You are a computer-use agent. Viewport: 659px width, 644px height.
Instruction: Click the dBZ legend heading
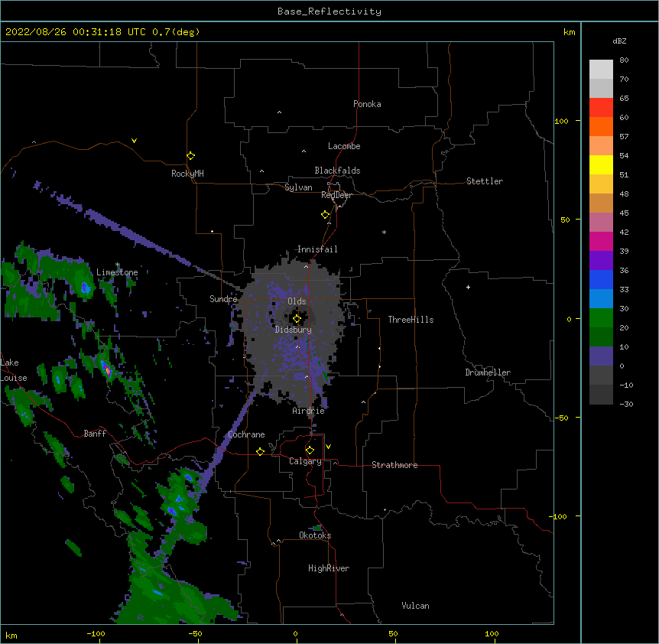tap(619, 41)
